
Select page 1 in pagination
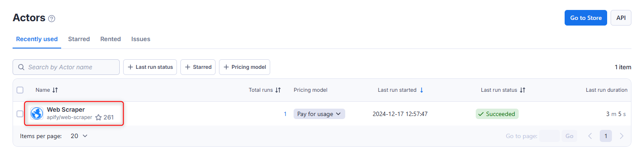click(606, 136)
